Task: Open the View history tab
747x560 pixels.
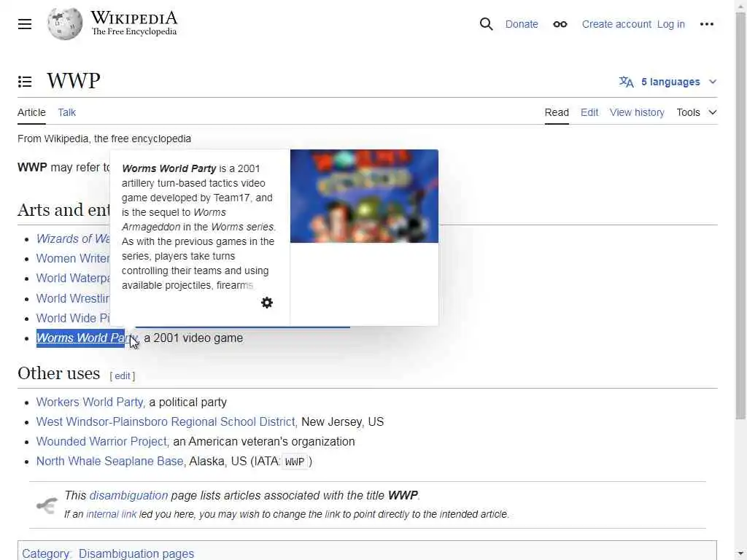Action: [636, 112]
